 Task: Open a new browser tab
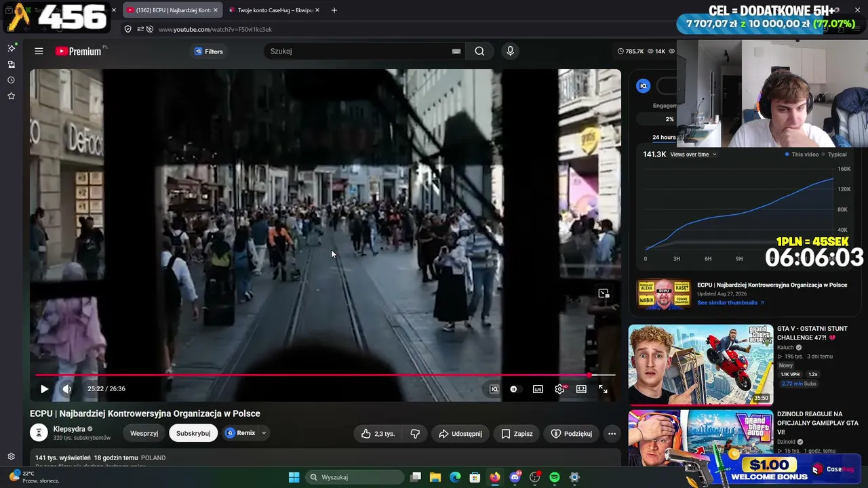tap(334, 10)
